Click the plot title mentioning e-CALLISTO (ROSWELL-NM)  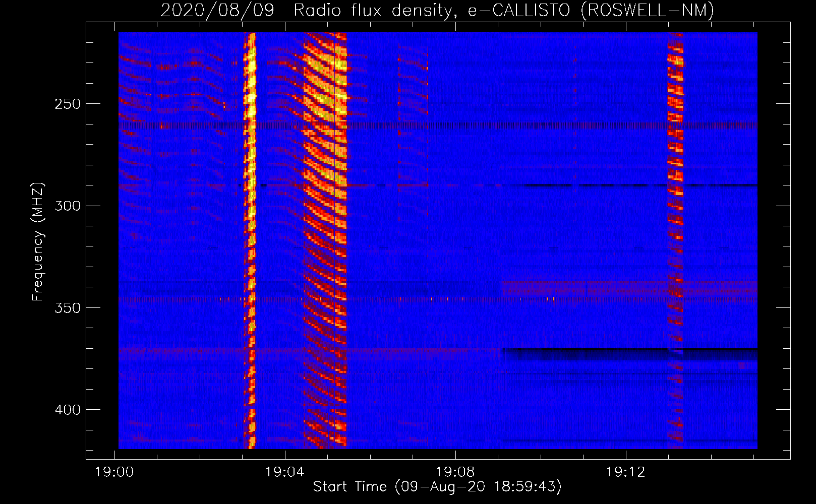pos(437,10)
